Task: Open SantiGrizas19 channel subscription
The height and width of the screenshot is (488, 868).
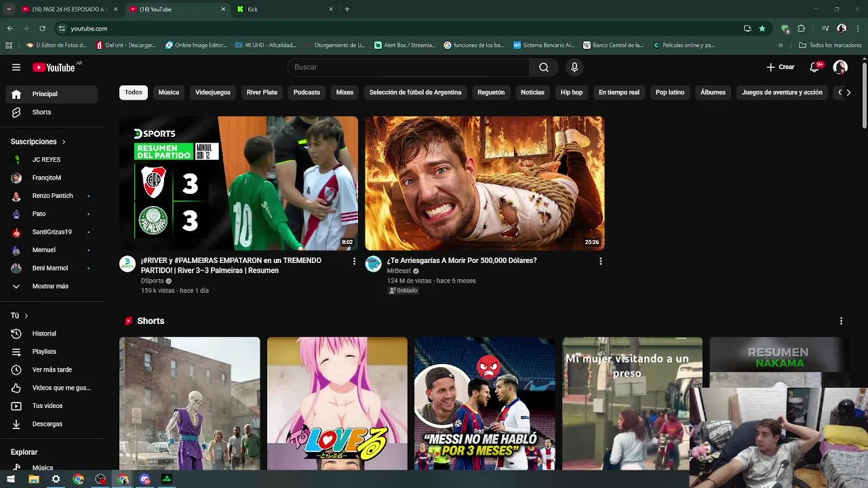Action: [x=52, y=232]
